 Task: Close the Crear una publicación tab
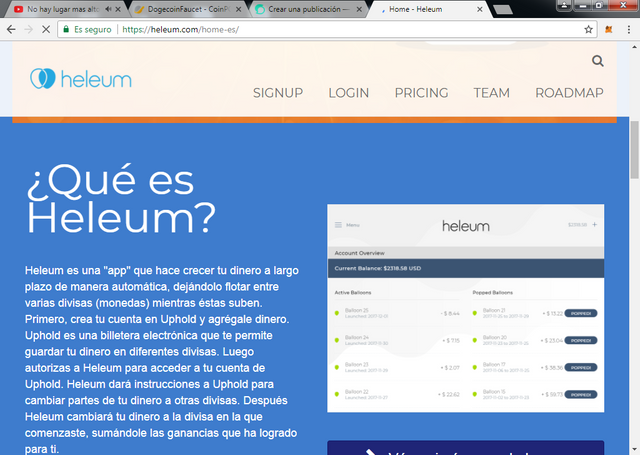pyautogui.click(x=359, y=9)
